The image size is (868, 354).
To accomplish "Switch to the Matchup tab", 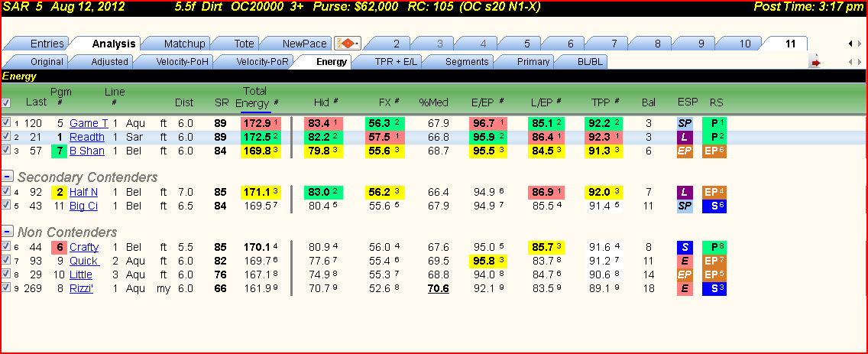I will [184, 44].
